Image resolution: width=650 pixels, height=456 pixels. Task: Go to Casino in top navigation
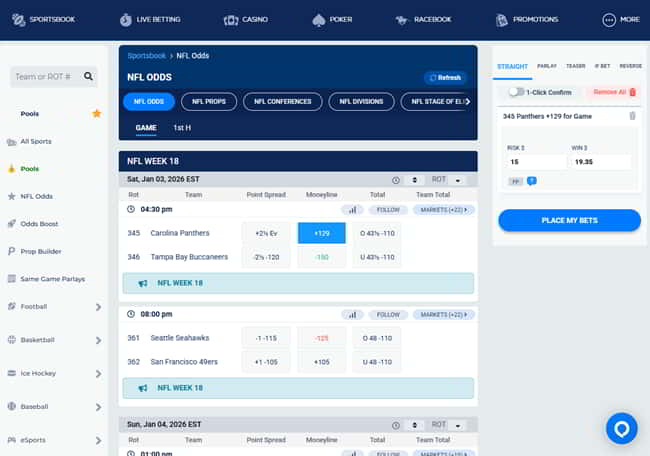point(246,19)
